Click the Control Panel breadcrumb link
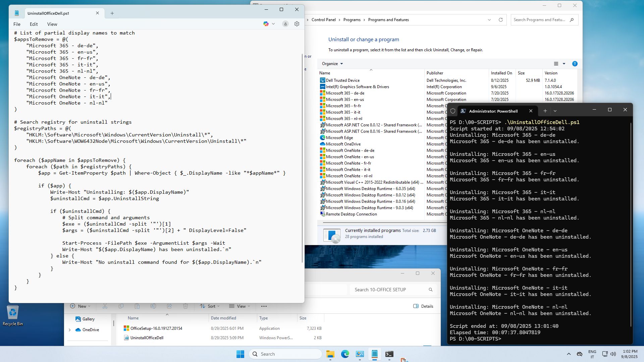 coord(323,20)
